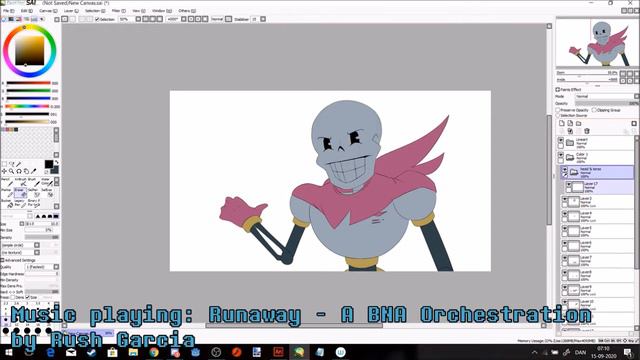Select the Legacy Pen tool
Image resolution: width=640 pixels, height=360 pixels.
(x=20, y=203)
